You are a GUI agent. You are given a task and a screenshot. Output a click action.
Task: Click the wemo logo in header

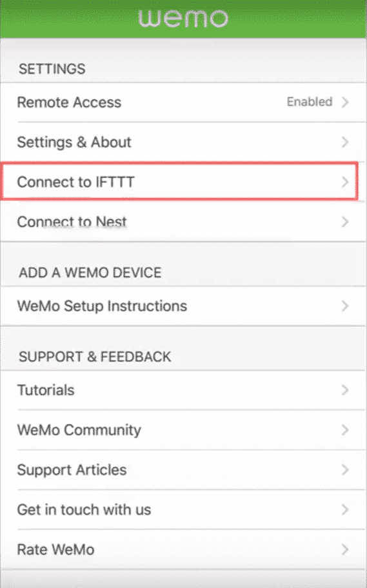[x=183, y=18]
